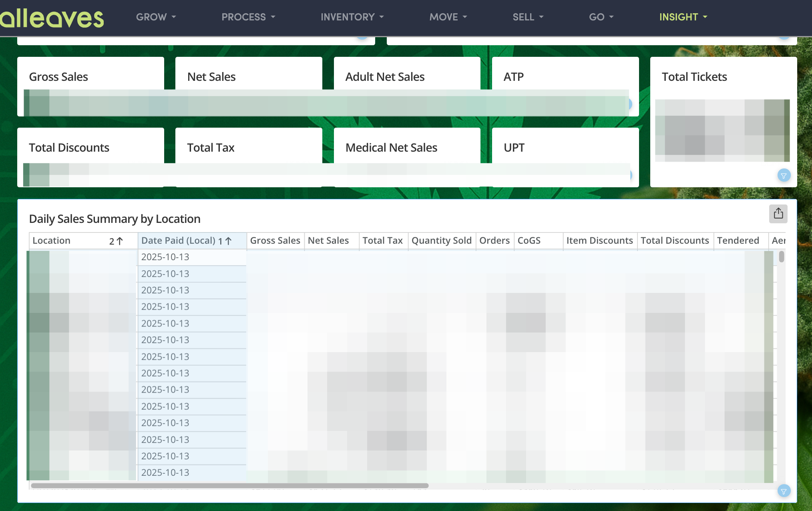
Task: Click the Daily Sales Summary by Location title
Action: (115, 219)
